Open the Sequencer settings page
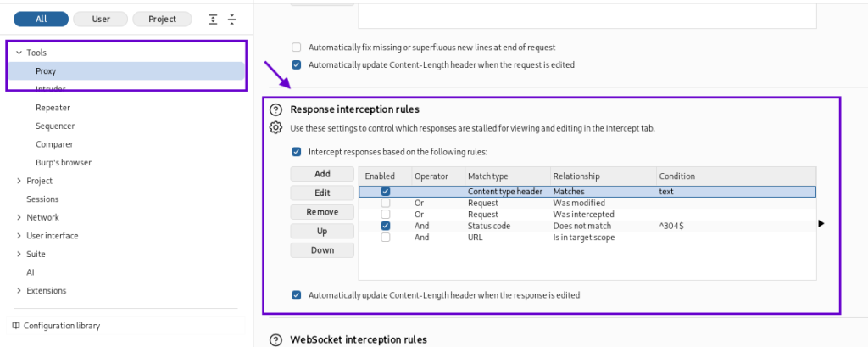 55,126
